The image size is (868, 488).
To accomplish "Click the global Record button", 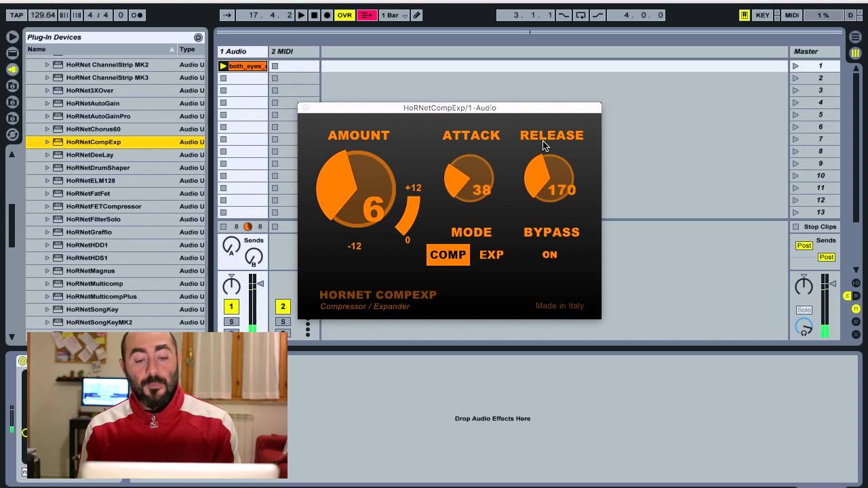I will 327,15.
